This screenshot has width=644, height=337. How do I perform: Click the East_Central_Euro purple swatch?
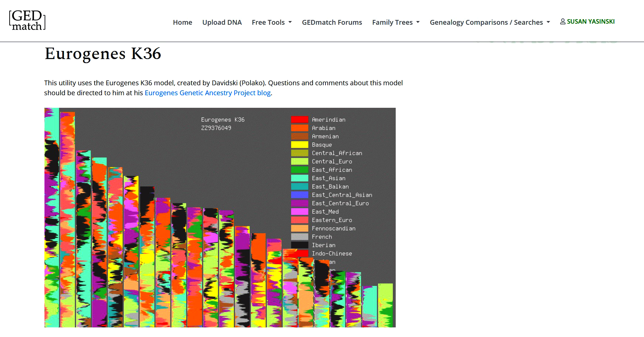300,203
